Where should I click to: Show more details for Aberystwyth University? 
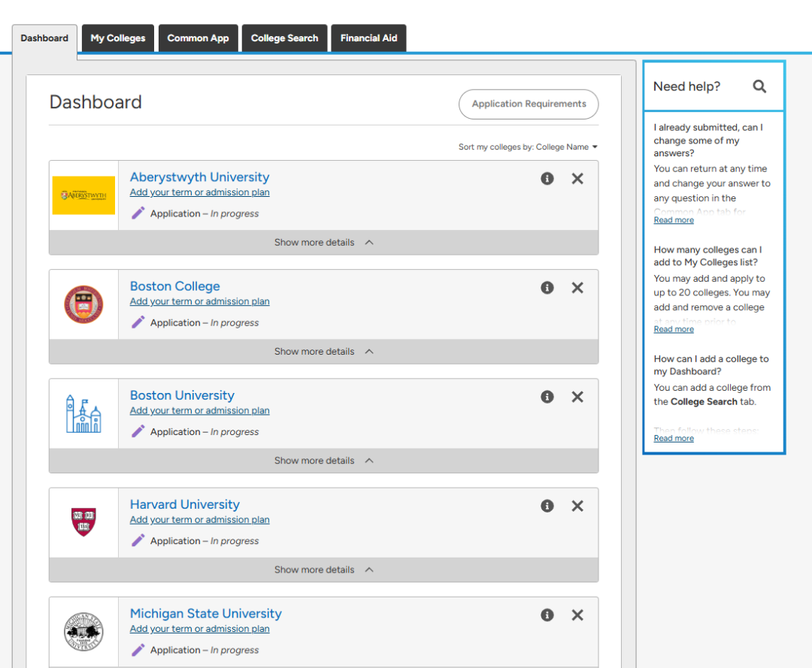point(323,242)
